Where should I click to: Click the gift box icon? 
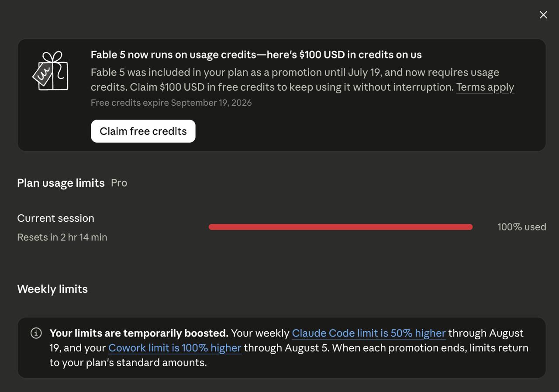tap(51, 71)
